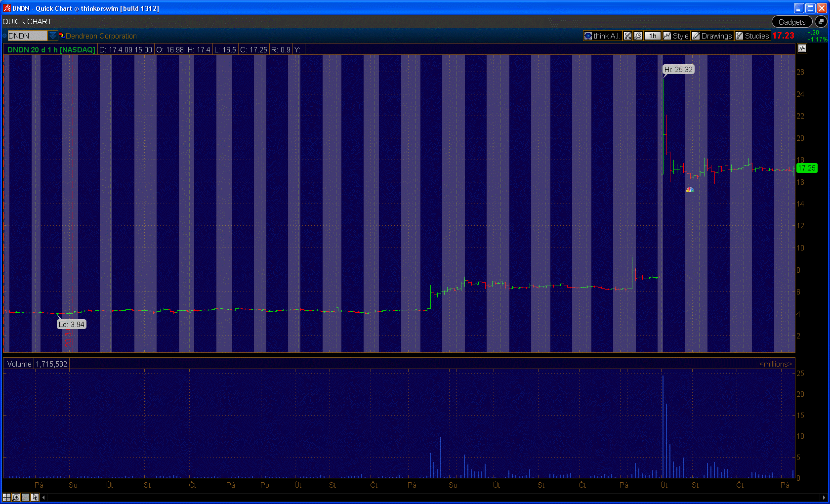Screen dimensions: 830x504
Task: Click the green 17.25 current price tag
Action: pyautogui.click(x=807, y=168)
